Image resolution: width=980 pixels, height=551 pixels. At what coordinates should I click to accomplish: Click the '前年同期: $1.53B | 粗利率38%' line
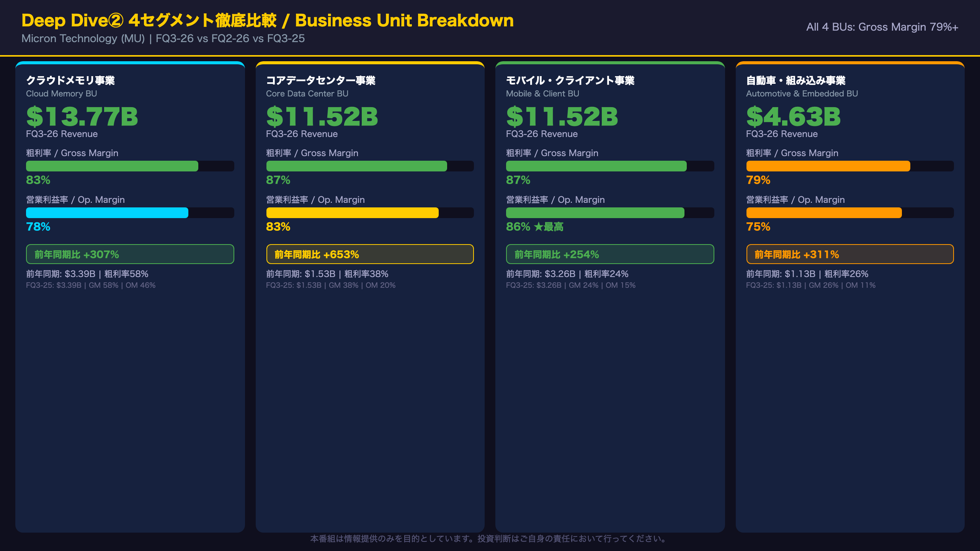[327, 274]
